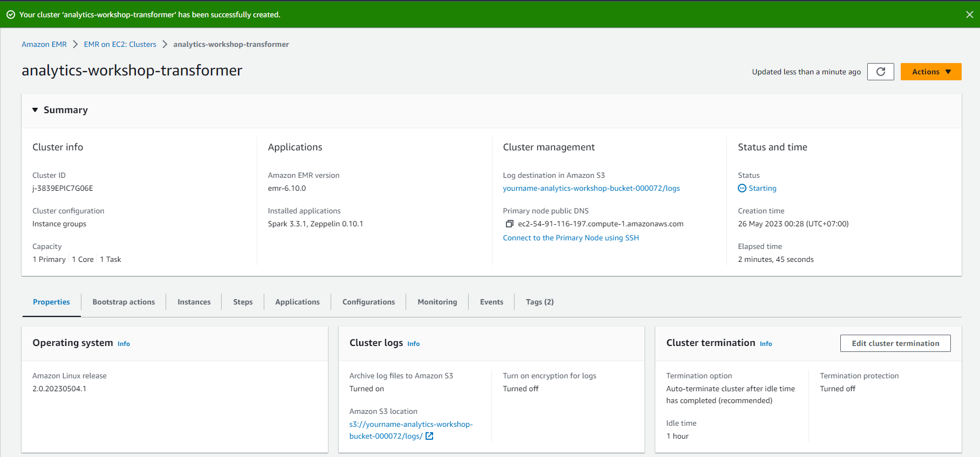
Task: Click the Idle time 1 hour value
Action: (x=677, y=436)
